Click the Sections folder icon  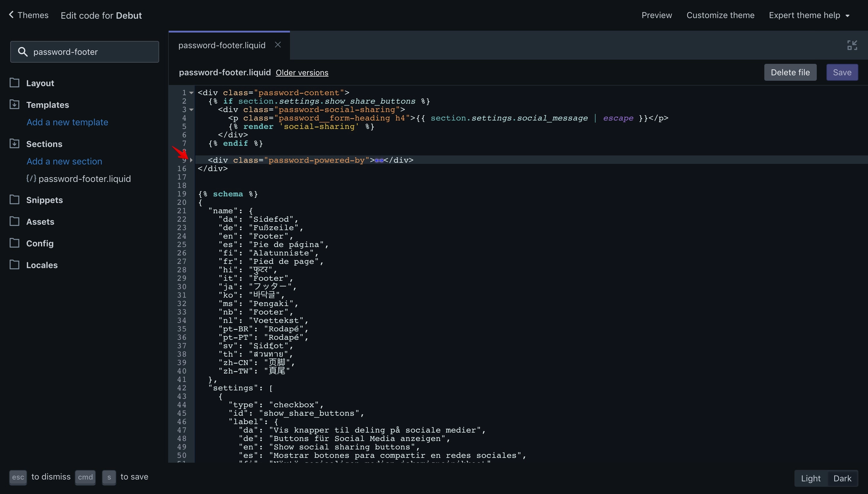14,143
